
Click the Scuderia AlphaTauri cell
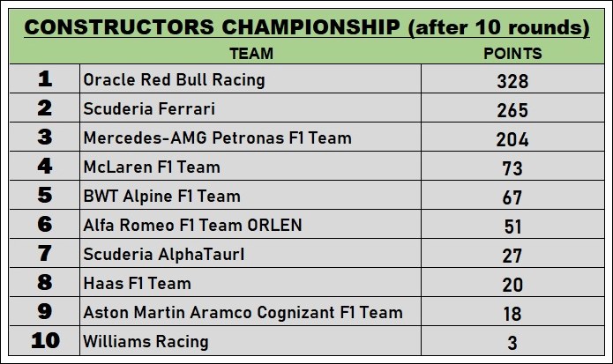point(163,255)
